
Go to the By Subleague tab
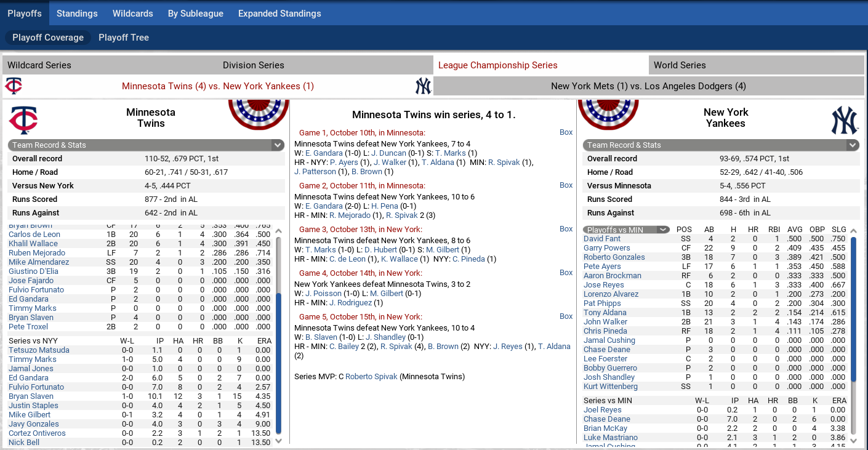pyautogui.click(x=196, y=13)
